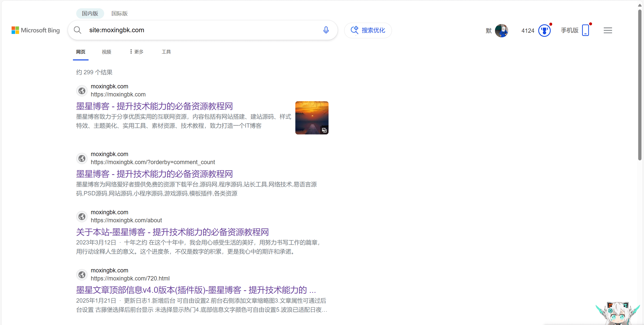The width and height of the screenshot is (644, 325).
Task: Click the magnifying glass search icon
Action: coord(77,30)
